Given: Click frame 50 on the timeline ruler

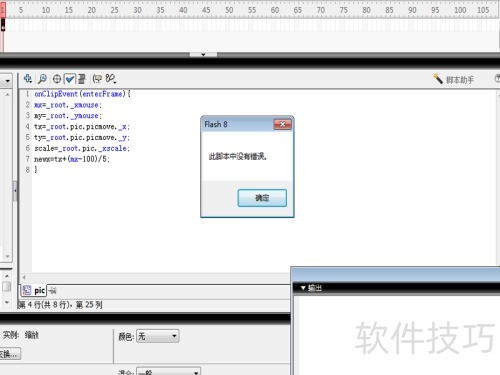Looking at the screenshot, I should pyautogui.click(x=229, y=10).
